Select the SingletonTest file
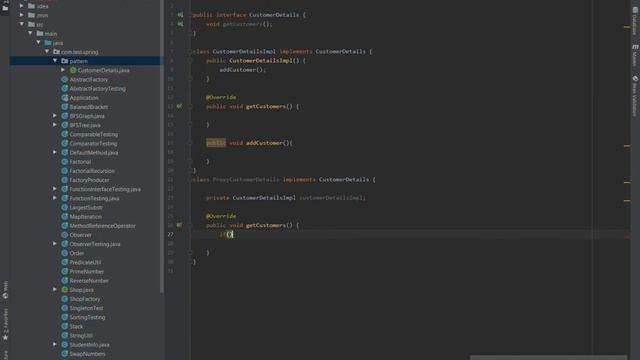 coord(86,308)
